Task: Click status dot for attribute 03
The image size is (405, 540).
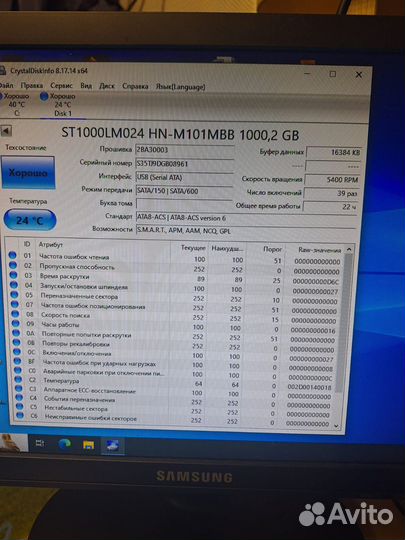Action: click(13, 275)
